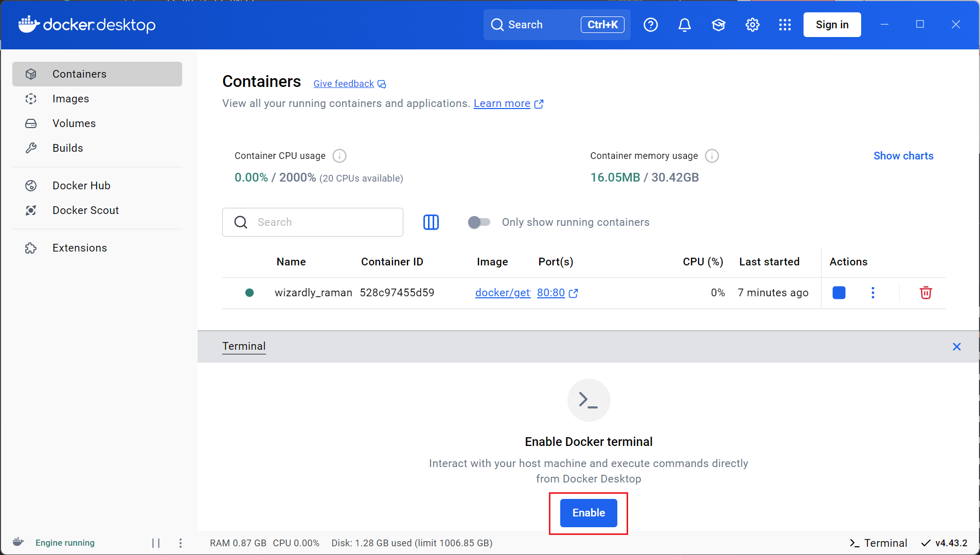
Task: Open the Builds section
Action: pyautogui.click(x=67, y=148)
